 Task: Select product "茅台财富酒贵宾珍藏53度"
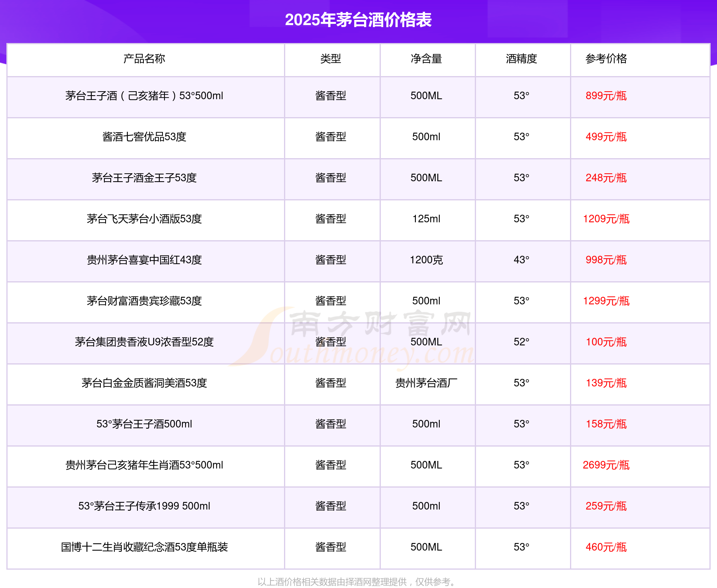click(144, 301)
